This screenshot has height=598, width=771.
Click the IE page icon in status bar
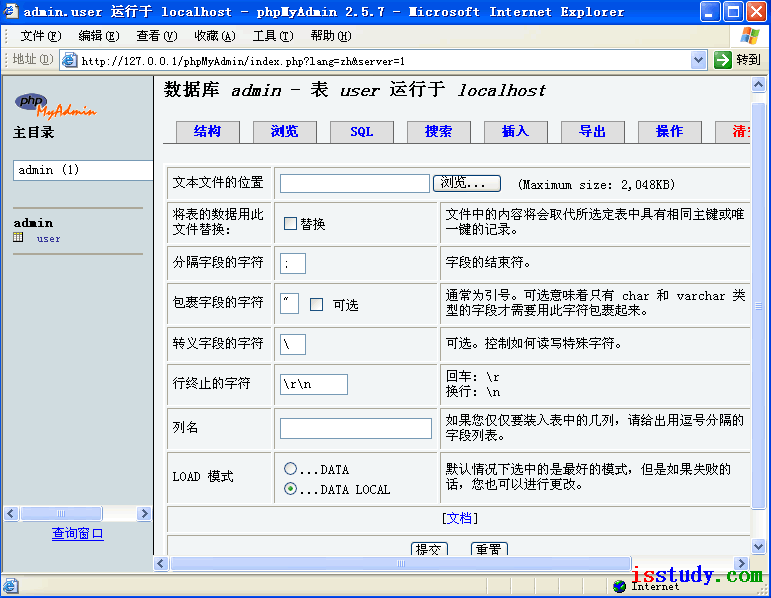[10, 586]
